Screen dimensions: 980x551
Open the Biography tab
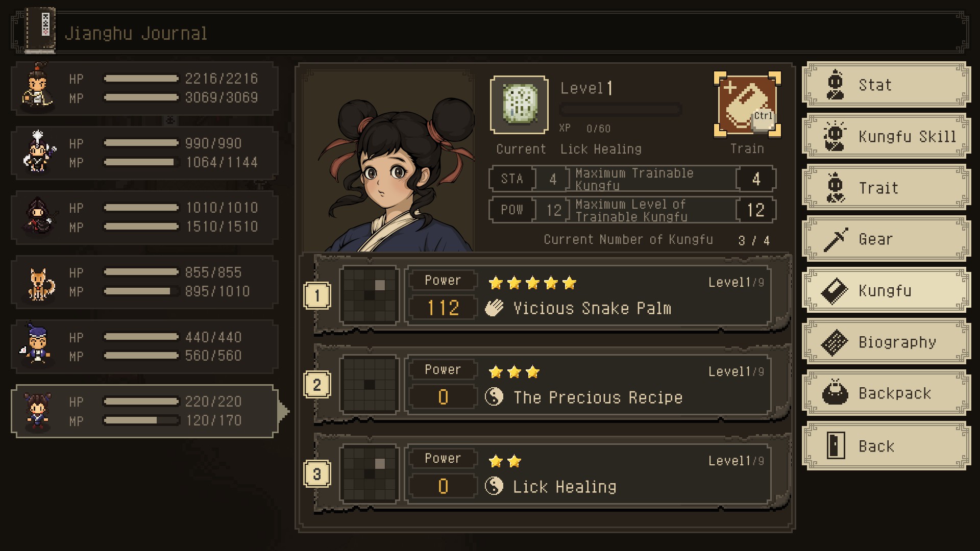coord(886,342)
